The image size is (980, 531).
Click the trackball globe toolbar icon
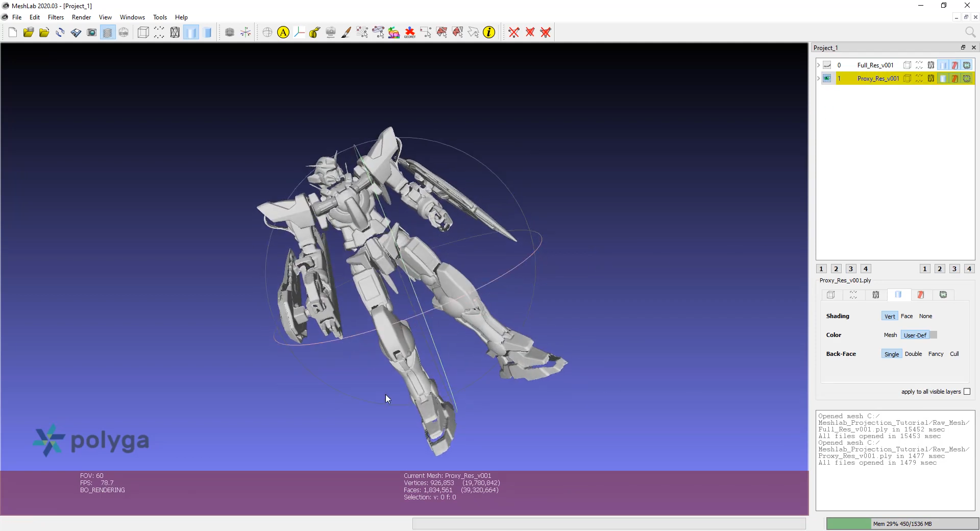pyautogui.click(x=267, y=33)
